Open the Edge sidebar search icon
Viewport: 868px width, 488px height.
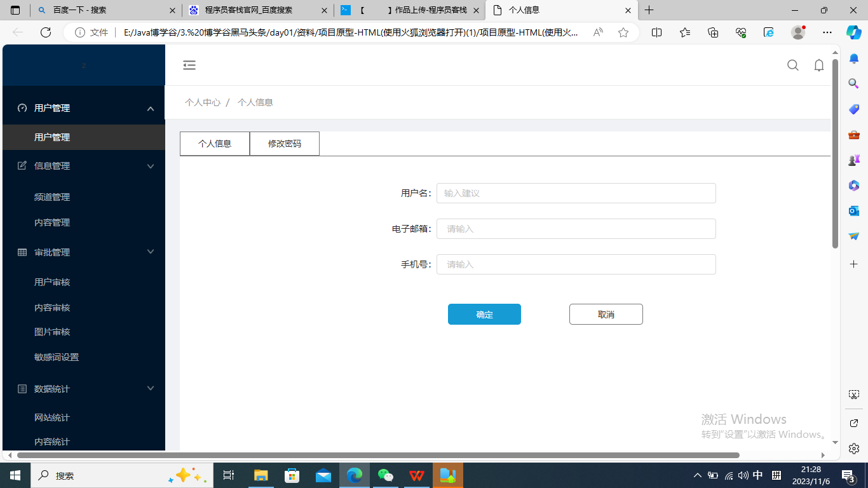click(x=854, y=83)
